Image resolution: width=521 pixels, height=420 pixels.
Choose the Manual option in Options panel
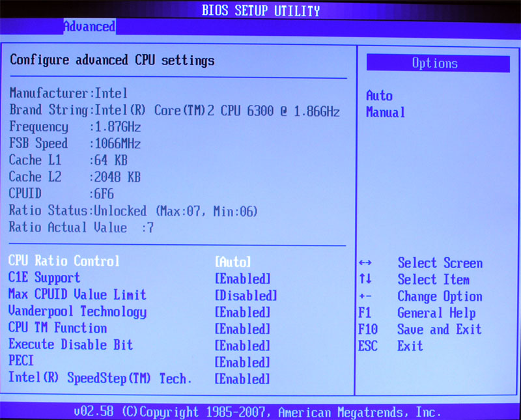pyautogui.click(x=386, y=112)
